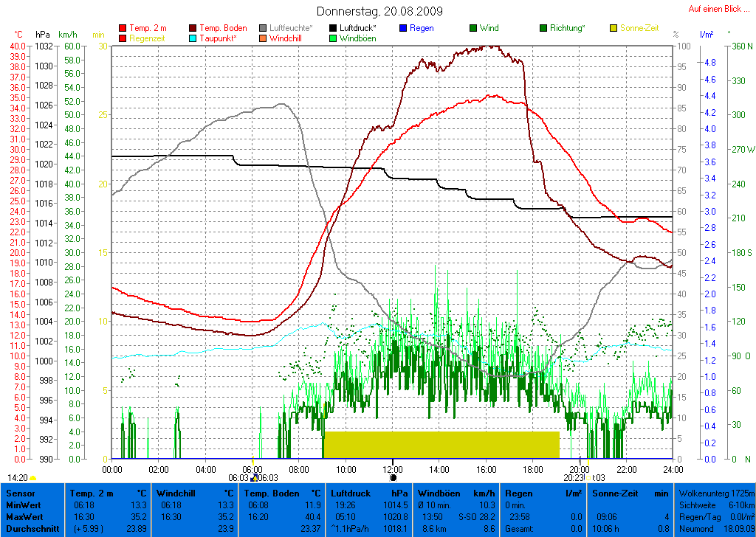The image size is (756, 537).
Task: Click the black Luftdruck legend square
Action: coord(334,28)
